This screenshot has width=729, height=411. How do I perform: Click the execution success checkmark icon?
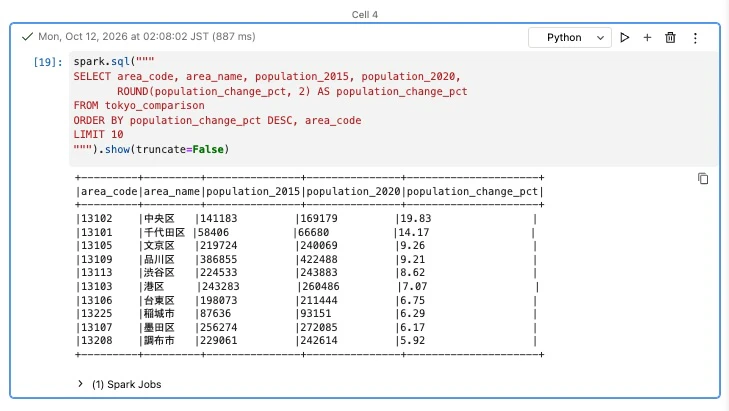[27, 36]
